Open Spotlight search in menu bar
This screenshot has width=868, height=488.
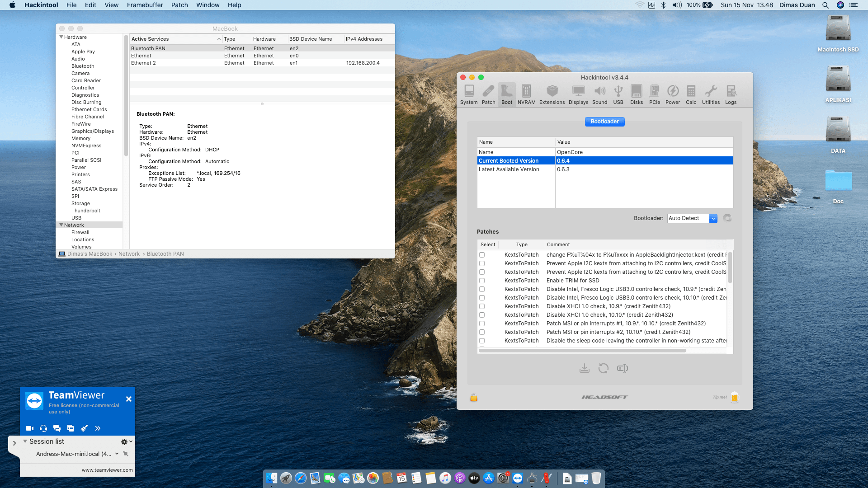pos(826,5)
